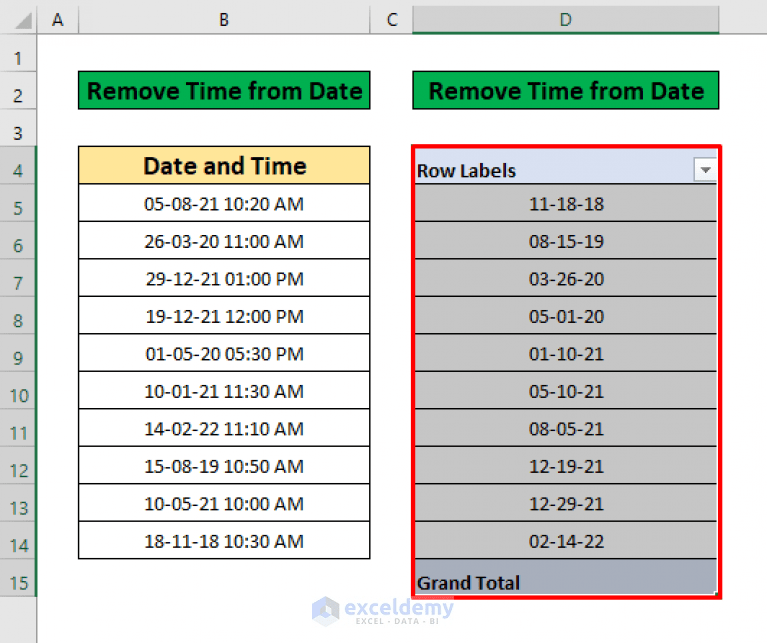Image resolution: width=767 pixels, height=643 pixels.
Task: Select row 10 header
Action: pyautogui.click(x=18, y=391)
